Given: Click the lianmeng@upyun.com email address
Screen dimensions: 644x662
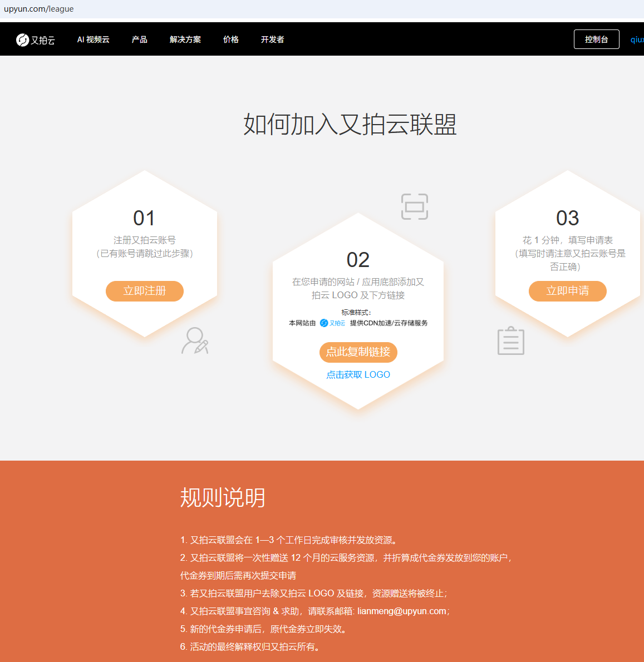Looking at the screenshot, I should (402, 611).
